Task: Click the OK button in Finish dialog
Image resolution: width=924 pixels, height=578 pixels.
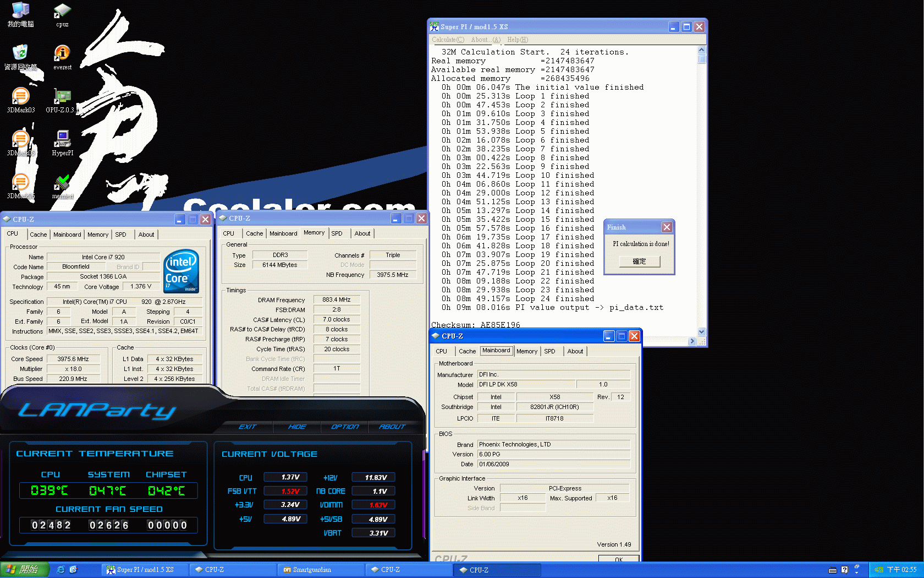Action: tap(639, 261)
